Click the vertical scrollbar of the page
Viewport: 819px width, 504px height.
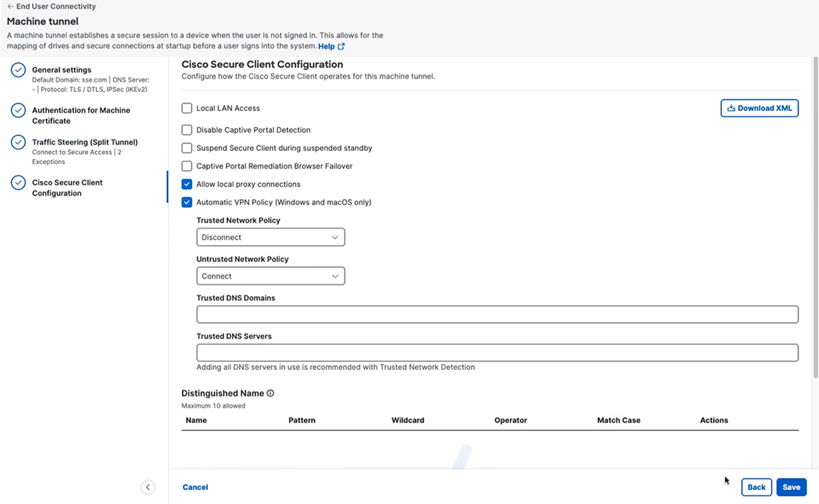(x=815, y=217)
